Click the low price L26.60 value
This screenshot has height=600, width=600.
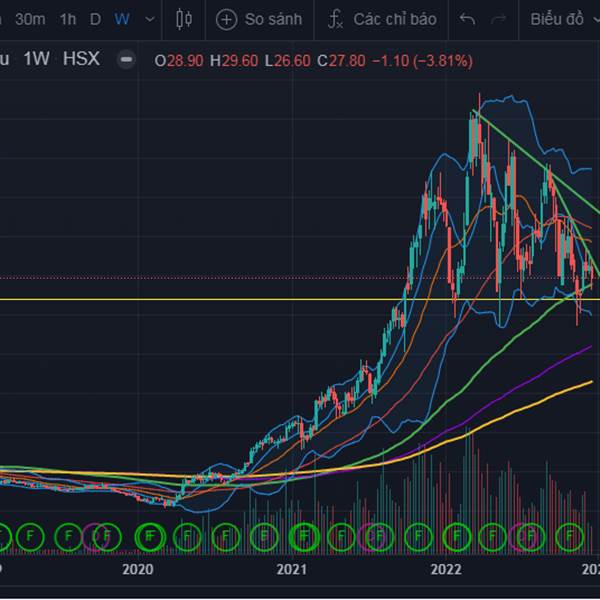click(x=287, y=61)
